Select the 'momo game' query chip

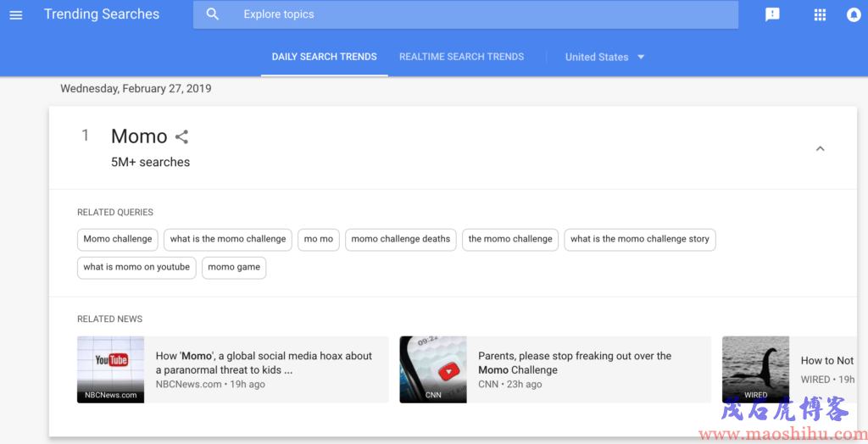[234, 268]
